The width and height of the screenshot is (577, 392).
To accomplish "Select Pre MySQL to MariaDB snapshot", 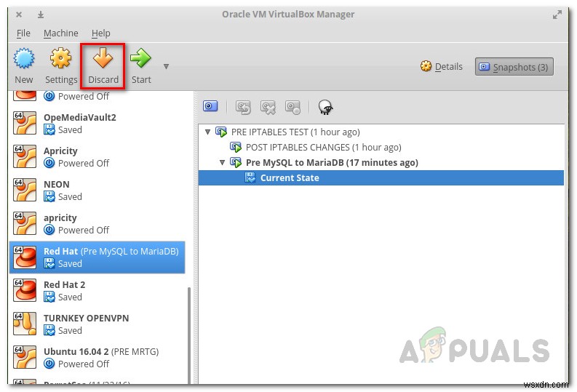I will point(332,162).
